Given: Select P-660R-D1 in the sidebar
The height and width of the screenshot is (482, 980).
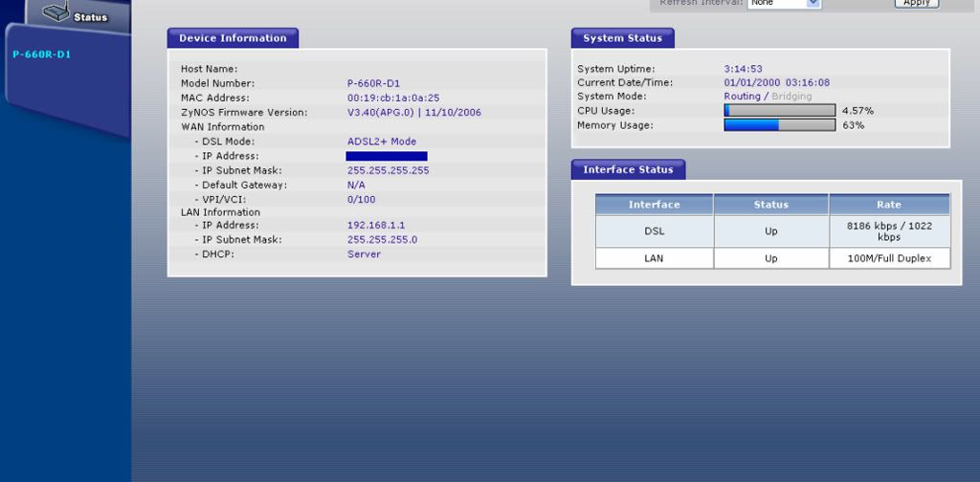Looking at the screenshot, I should [x=42, y=55].
